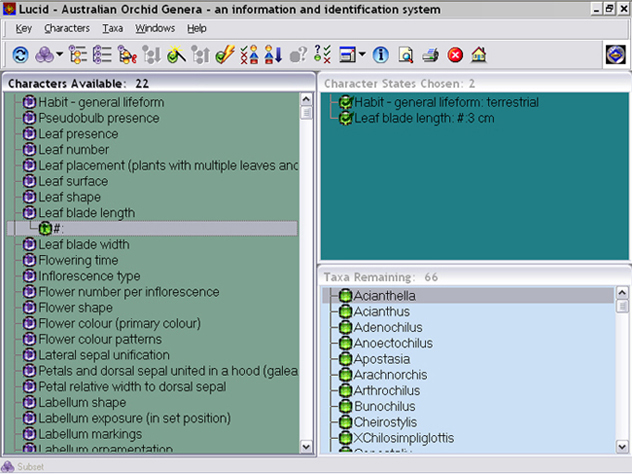Click the checks-and-crosses with figure toolbar icon

249,54
